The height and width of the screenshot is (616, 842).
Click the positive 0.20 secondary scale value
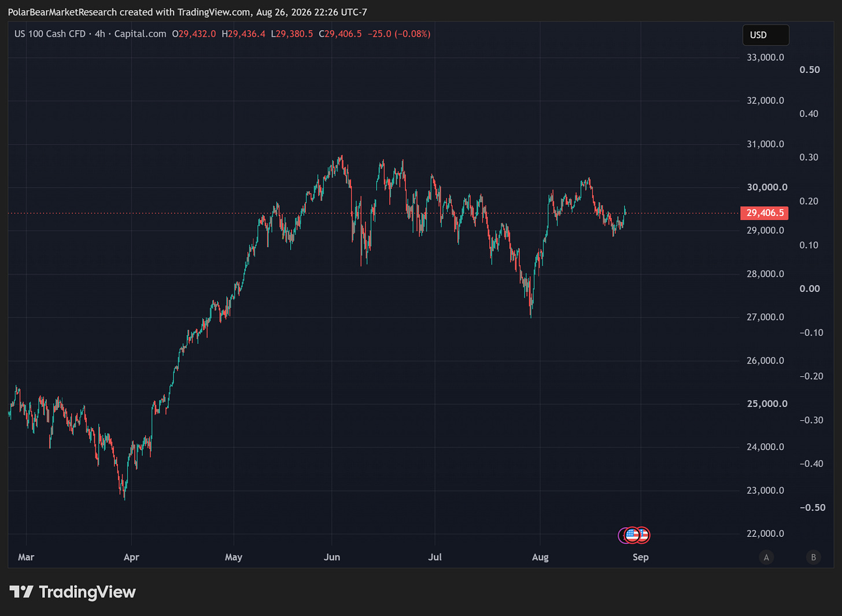tap(809, 201)
